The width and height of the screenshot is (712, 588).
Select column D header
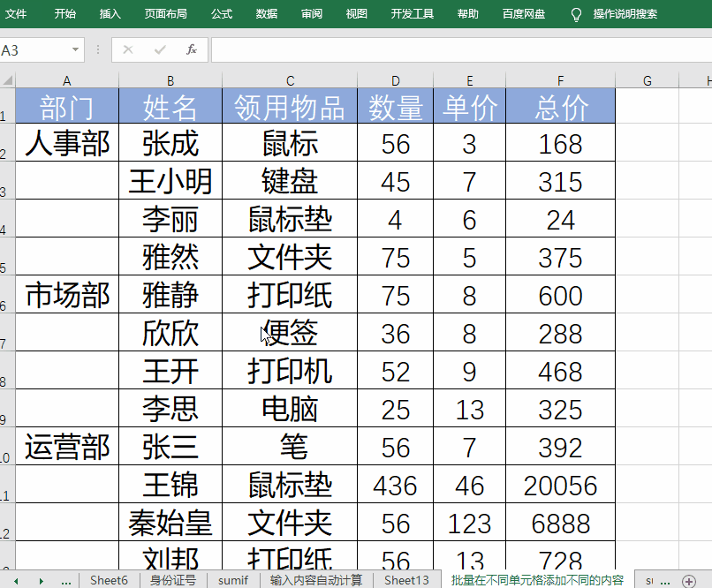[x=395, y=80]
